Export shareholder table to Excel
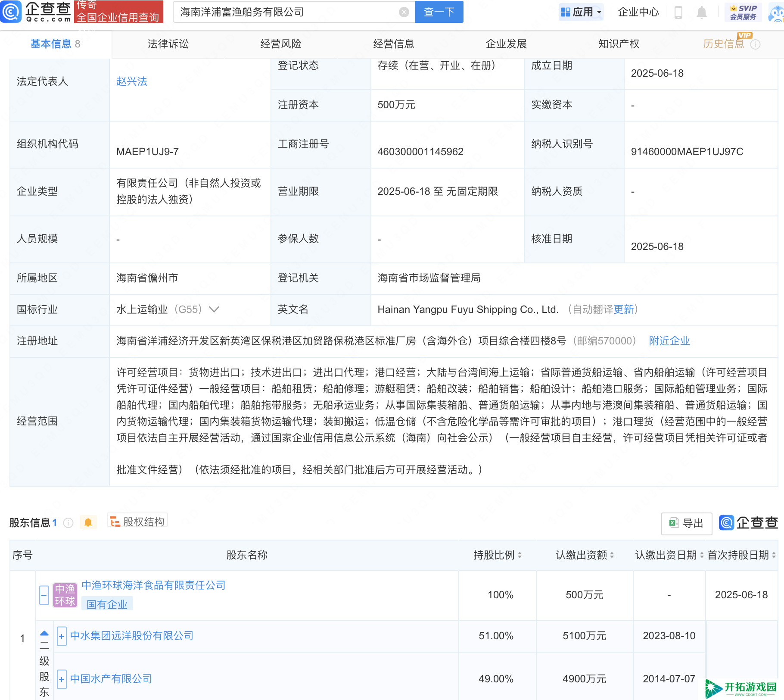This screenshot has width=784, height=700. pos(686,523)
